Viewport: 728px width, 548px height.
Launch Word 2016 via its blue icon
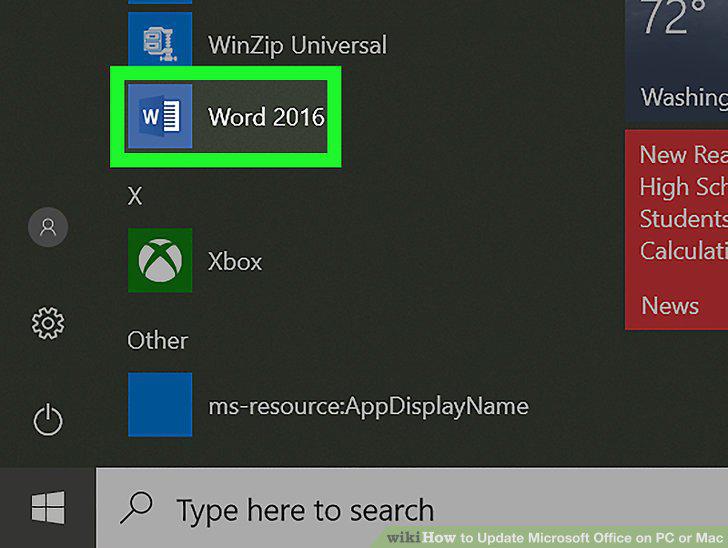pyautogui.click(x=160, y=116)
